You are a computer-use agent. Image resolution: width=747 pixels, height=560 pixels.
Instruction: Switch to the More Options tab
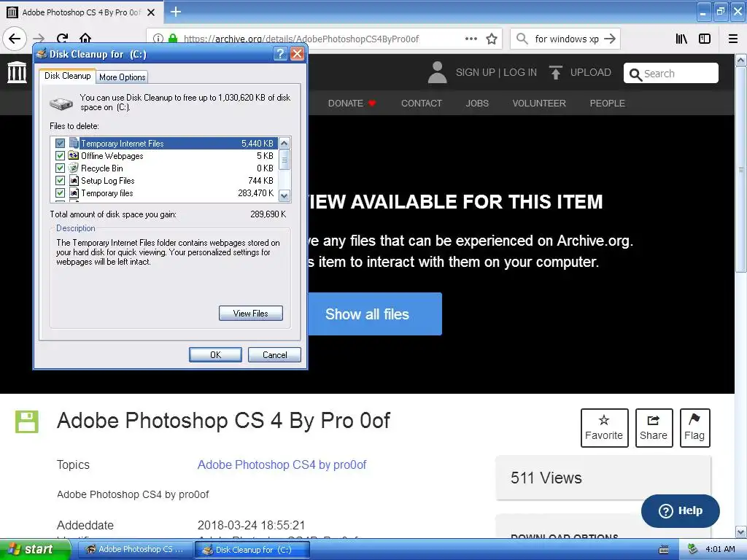click(123, 77)
